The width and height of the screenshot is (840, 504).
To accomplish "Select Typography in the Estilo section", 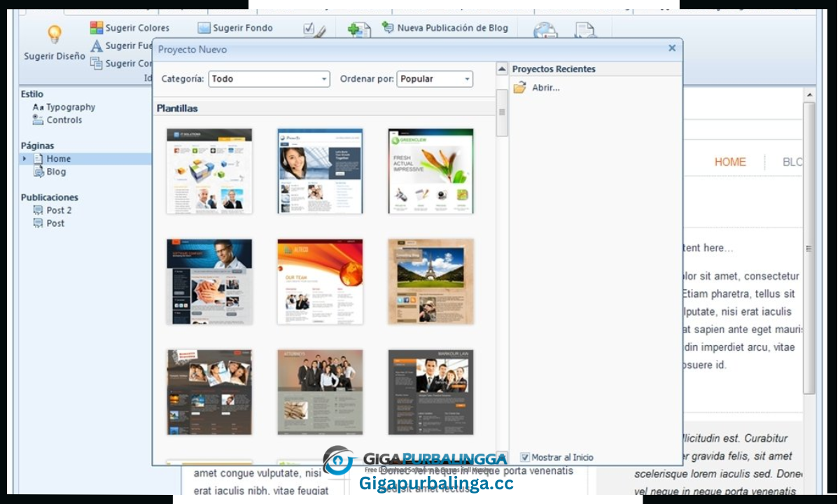I will 71,107.
